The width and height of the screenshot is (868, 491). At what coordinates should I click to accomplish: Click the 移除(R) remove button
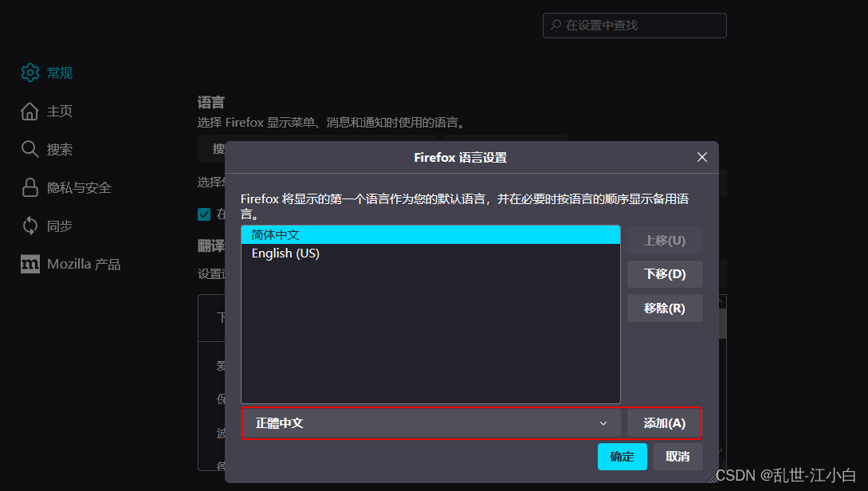click(x=665, y=308)
